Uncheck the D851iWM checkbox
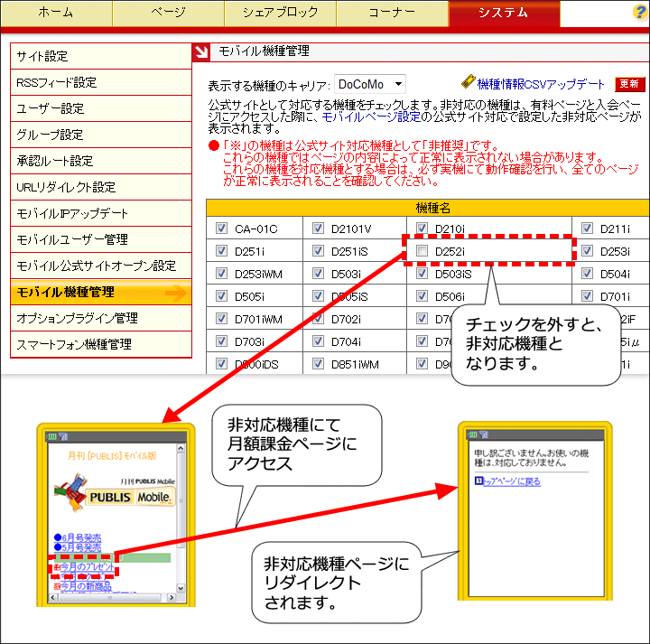650x644 pixels. pos(318,364)
